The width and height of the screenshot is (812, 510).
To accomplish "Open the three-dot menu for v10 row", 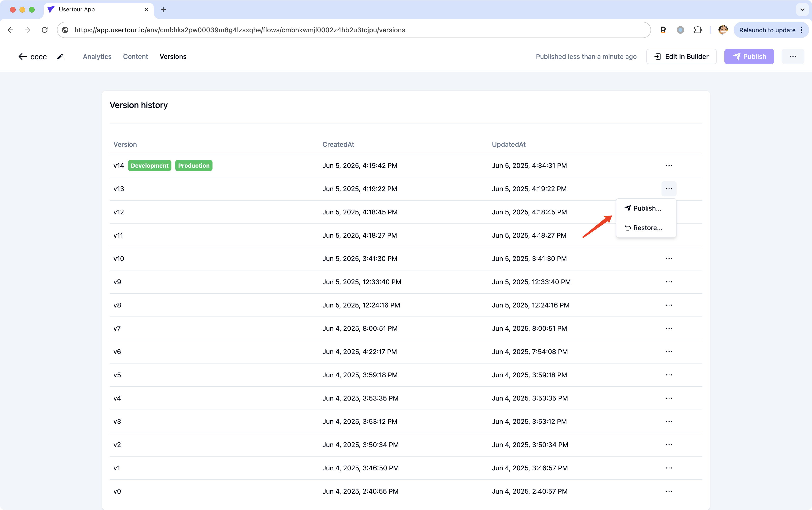I will coord(669,259).
